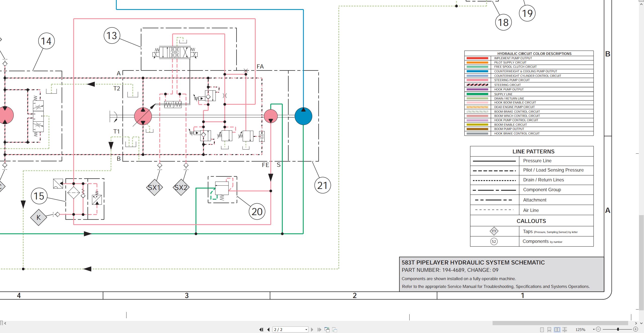Click the SX1 pressure tap diamond

154,187
